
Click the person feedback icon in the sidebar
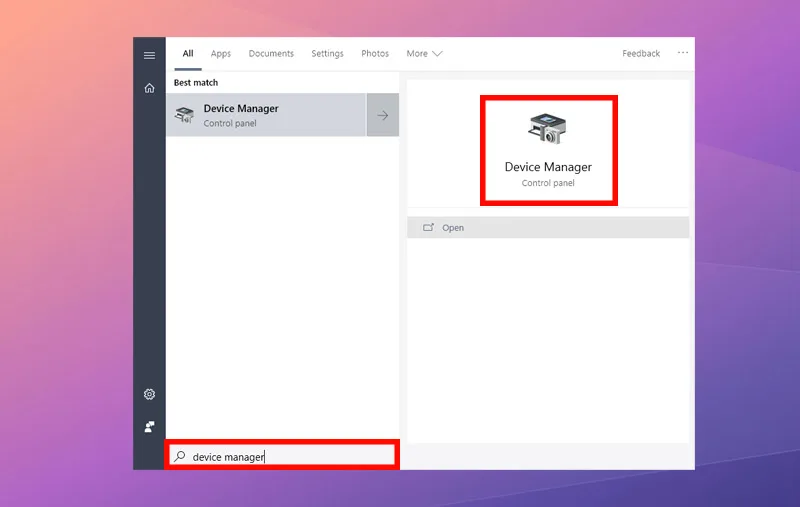149,426
